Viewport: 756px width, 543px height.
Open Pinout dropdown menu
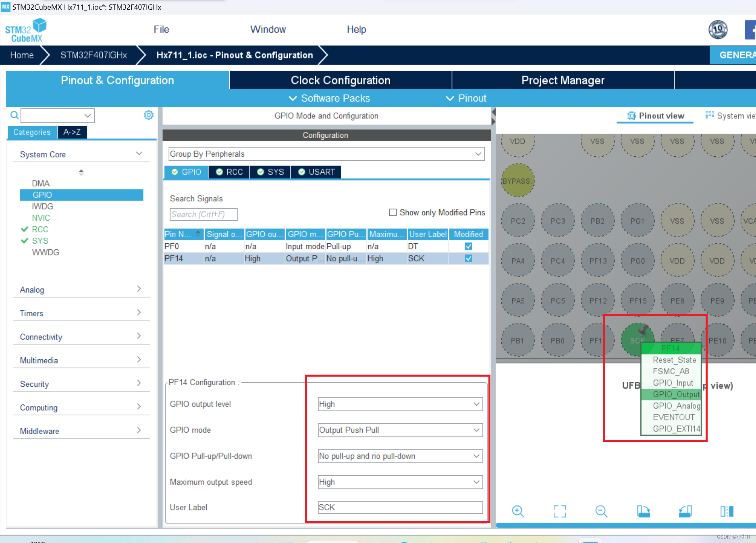[x=466, y=98]
